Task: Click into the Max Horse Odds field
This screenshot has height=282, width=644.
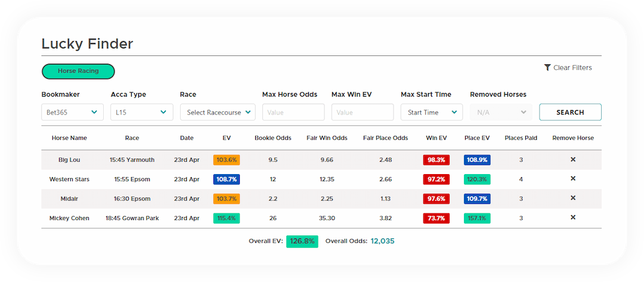Action: click(x=293, y=112)
